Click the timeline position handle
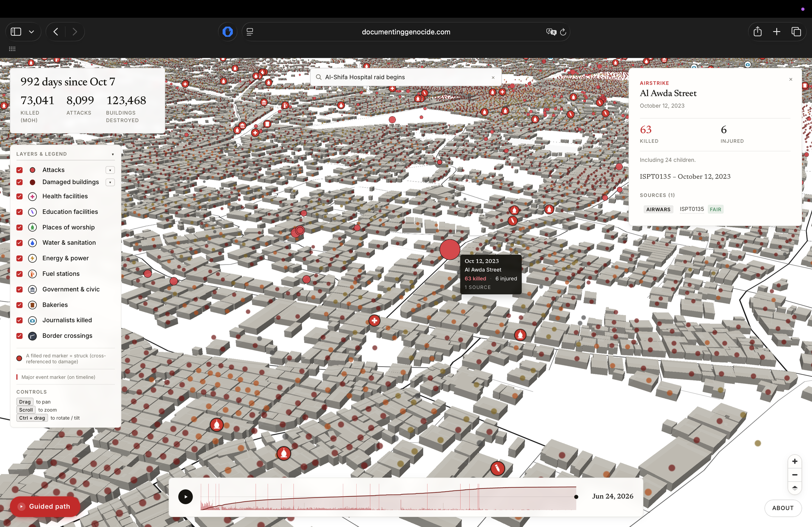This screenshot has height=527, width=812. click(576, 497)
